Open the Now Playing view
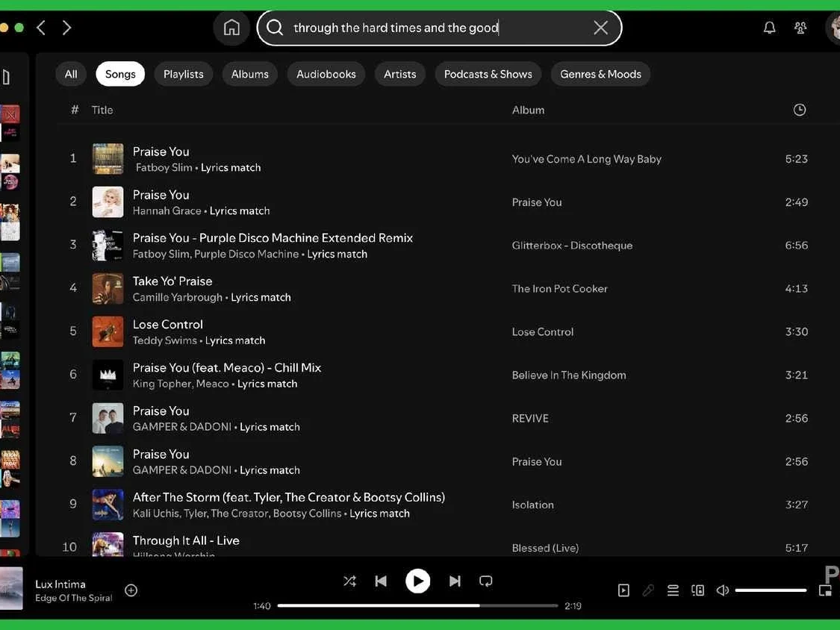Viewport: 840px width, 630px height. click(623, 590)
